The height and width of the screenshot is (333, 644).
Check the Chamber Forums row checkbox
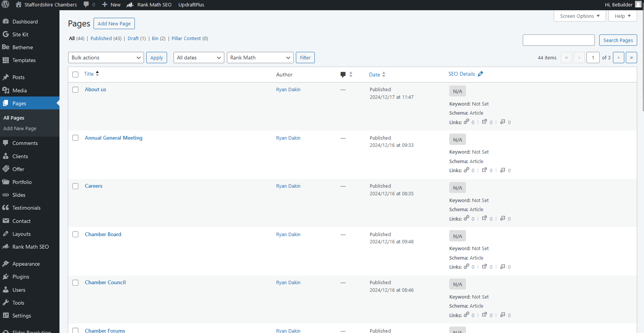(75, 330)
